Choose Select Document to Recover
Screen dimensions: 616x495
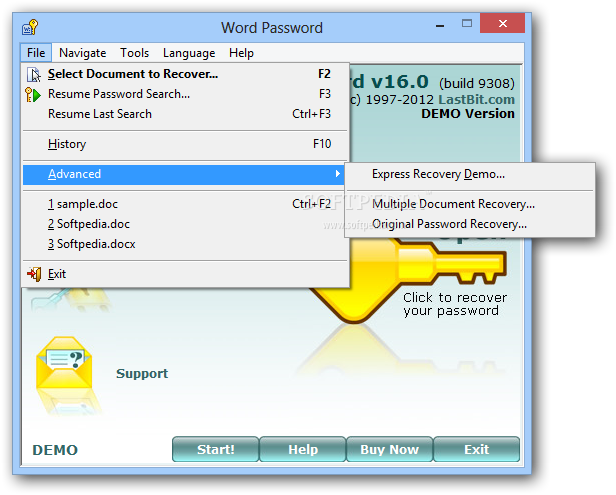pos(185,74)
